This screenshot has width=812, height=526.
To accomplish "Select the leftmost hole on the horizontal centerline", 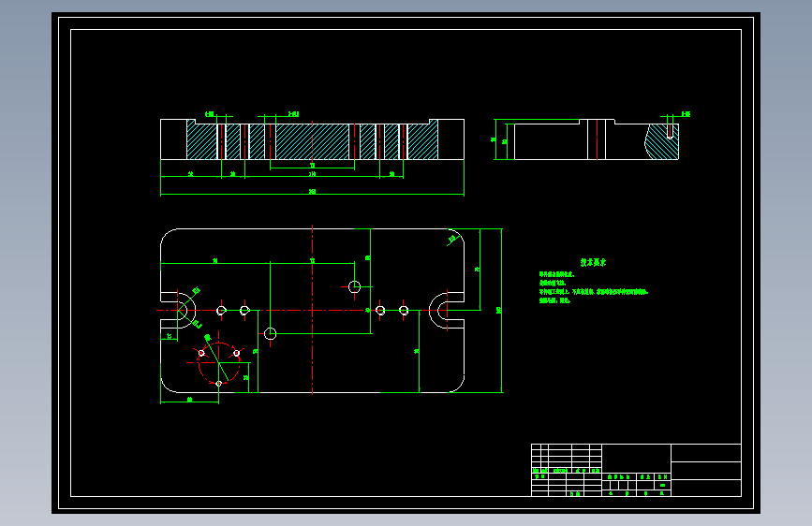I will (221, 310).
